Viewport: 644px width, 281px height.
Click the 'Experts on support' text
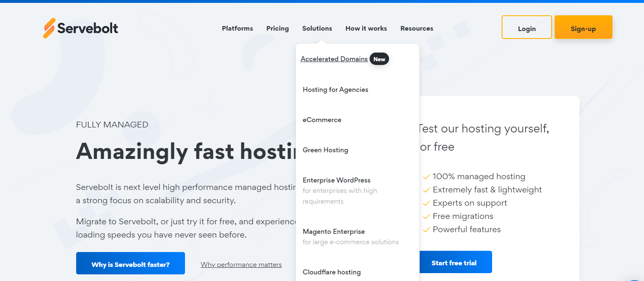(470, 203)
